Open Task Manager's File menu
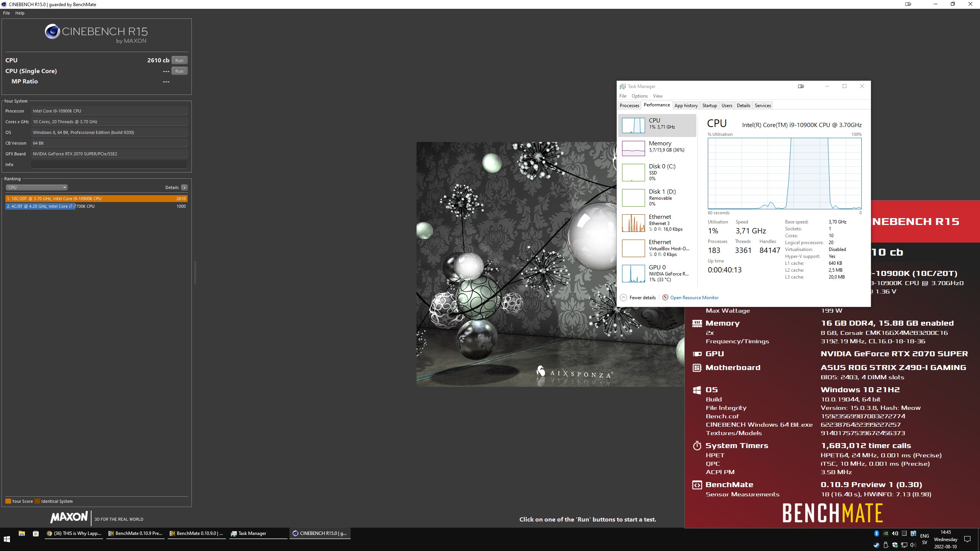 (x=623, y=96)
